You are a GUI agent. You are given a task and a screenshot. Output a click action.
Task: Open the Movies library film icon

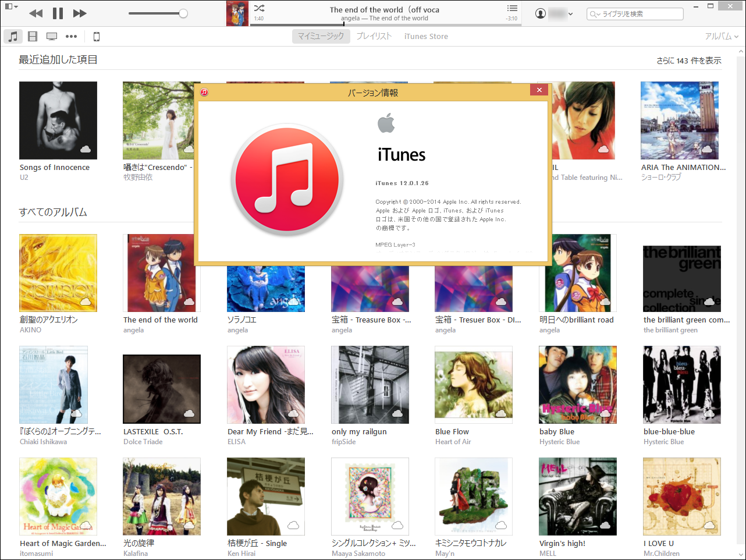pyautogui.click(x=33, y=36)
